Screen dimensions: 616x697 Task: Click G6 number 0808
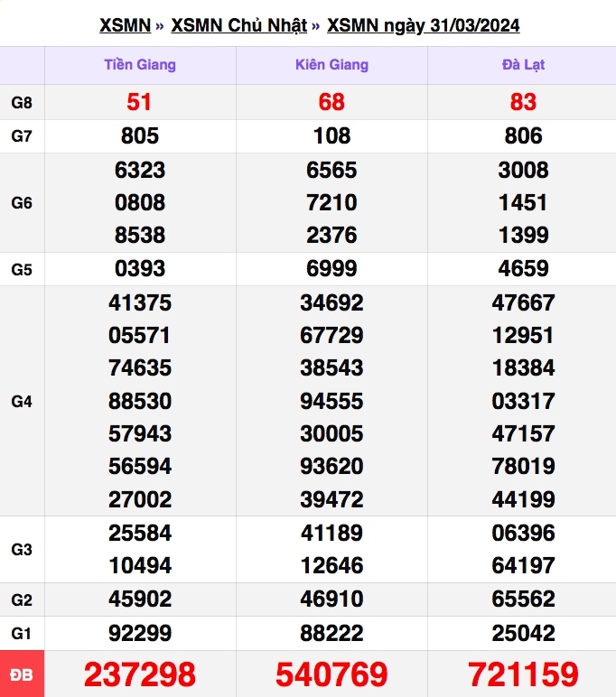pyautogui.click(x=140, y=203)
